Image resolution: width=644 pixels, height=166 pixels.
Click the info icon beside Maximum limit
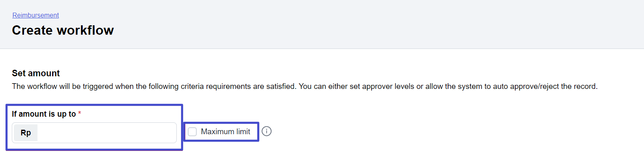[x=266, y=131]
